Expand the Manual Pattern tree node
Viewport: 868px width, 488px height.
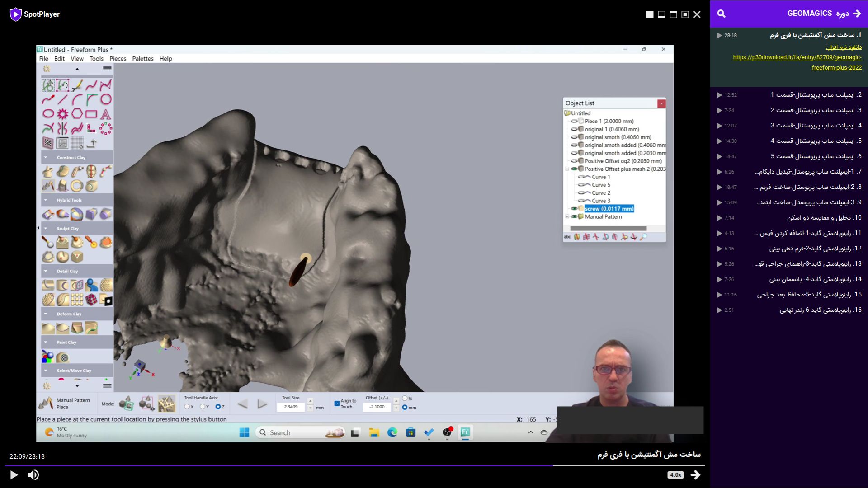click(567, 217)
